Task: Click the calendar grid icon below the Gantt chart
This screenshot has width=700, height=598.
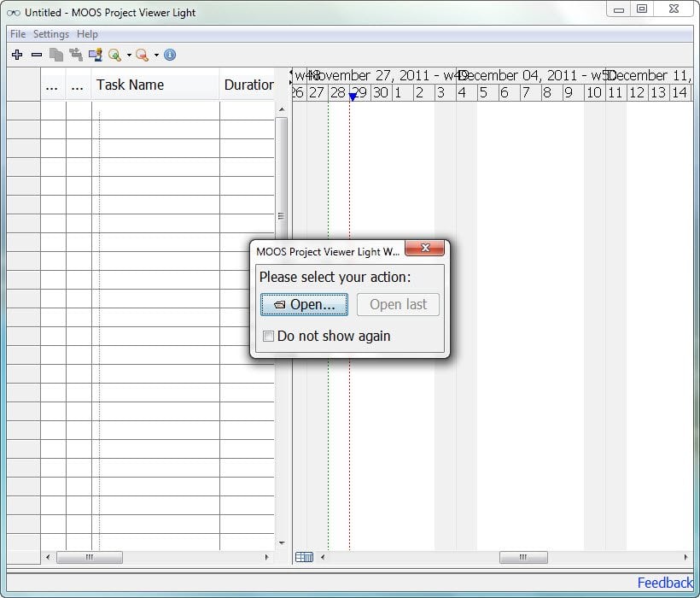Action: 304,557
